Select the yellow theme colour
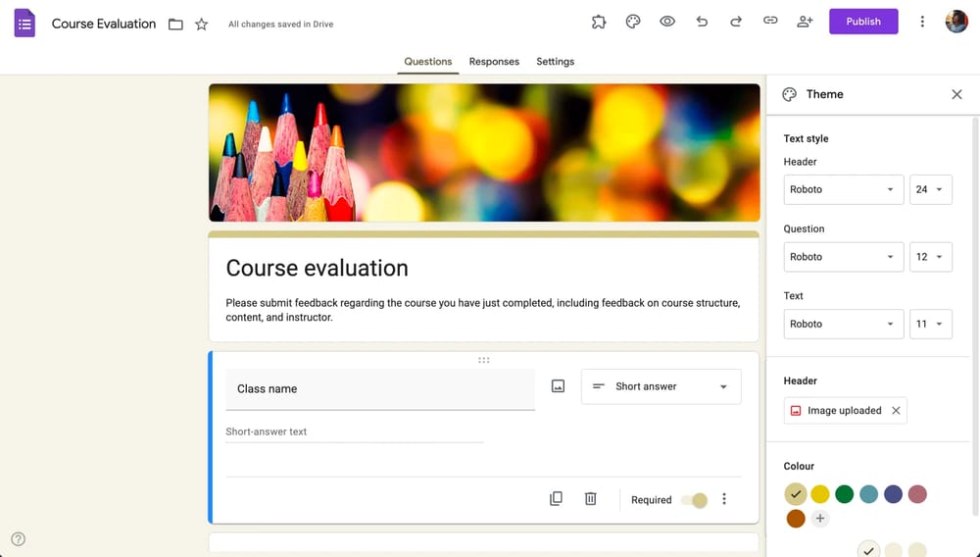 [820, 494]
